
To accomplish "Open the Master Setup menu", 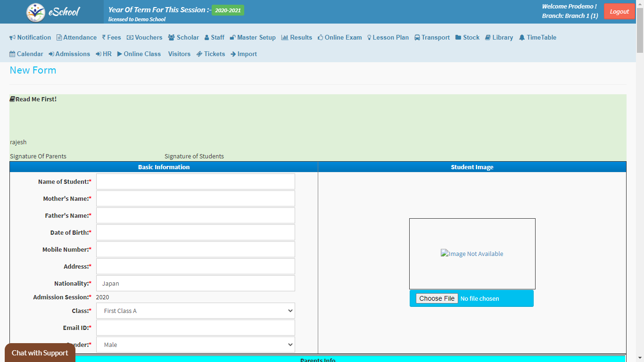I will tap(253, 38).
